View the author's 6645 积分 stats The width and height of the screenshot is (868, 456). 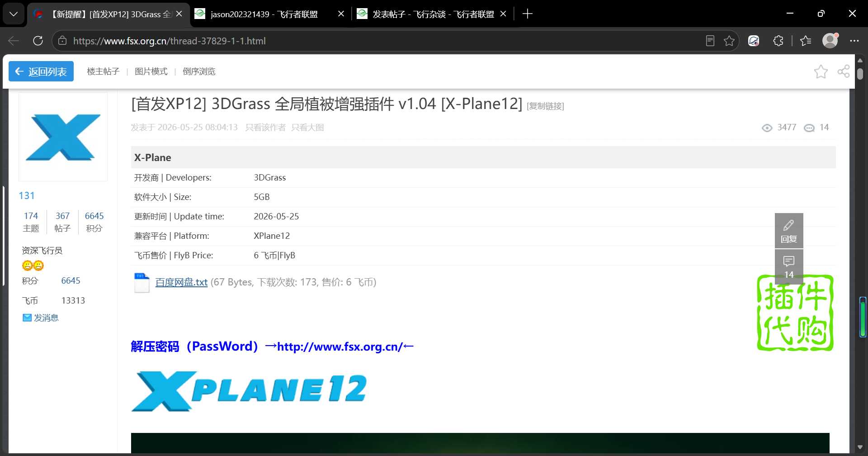pyautogui.click(x=94, y=222)
